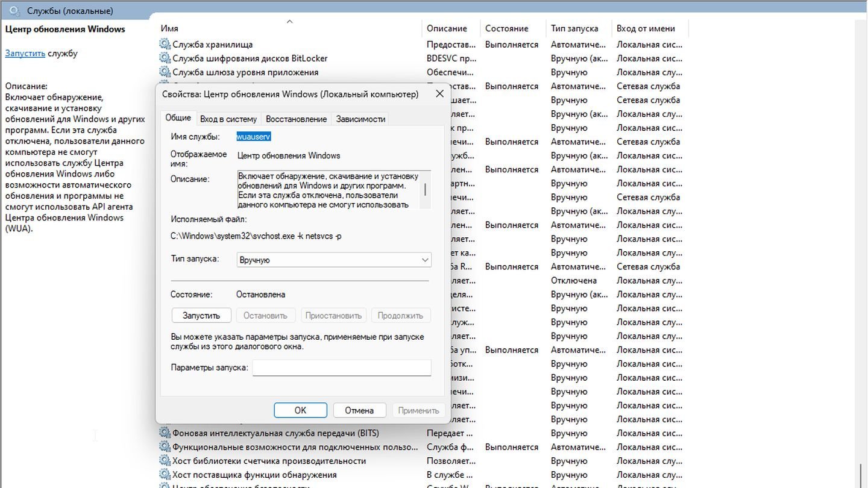Focus the Параметры запуска input field

click(342, 368)
